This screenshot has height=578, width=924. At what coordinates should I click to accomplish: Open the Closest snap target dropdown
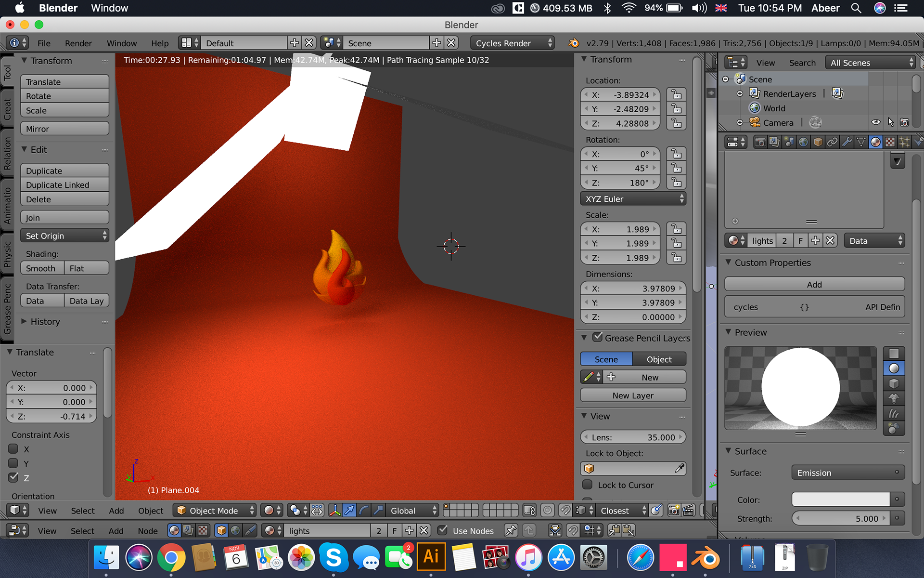point(623,511)
